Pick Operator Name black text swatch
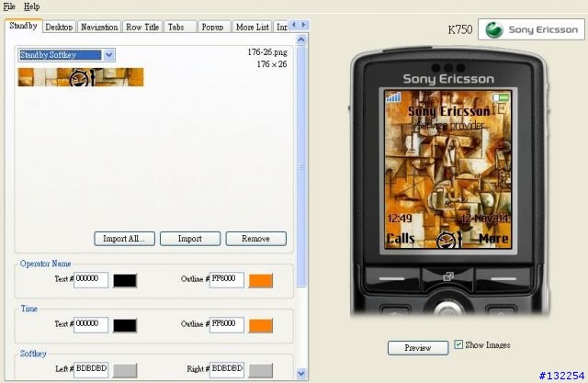This screenshot has width=588, height=383. pyautogui.click(x=125, y=281)
